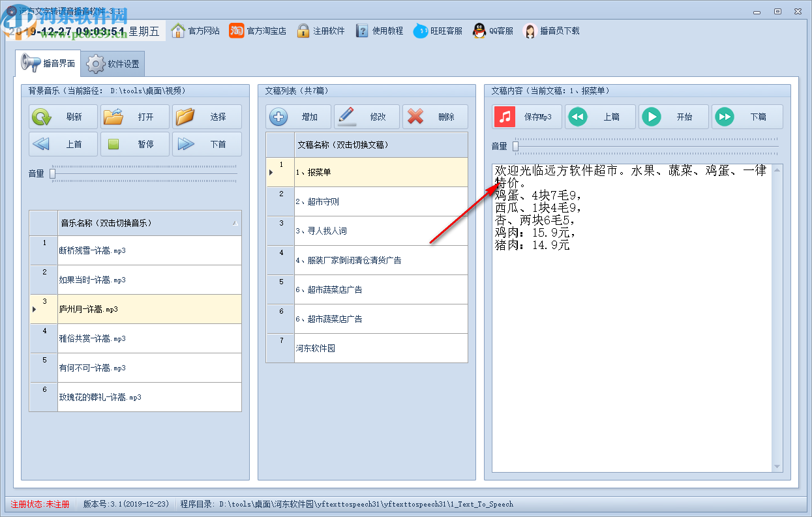Click the script content scrollbar down arrow
Viewport: 812px width, 517px height.
(x=777, y=466)
